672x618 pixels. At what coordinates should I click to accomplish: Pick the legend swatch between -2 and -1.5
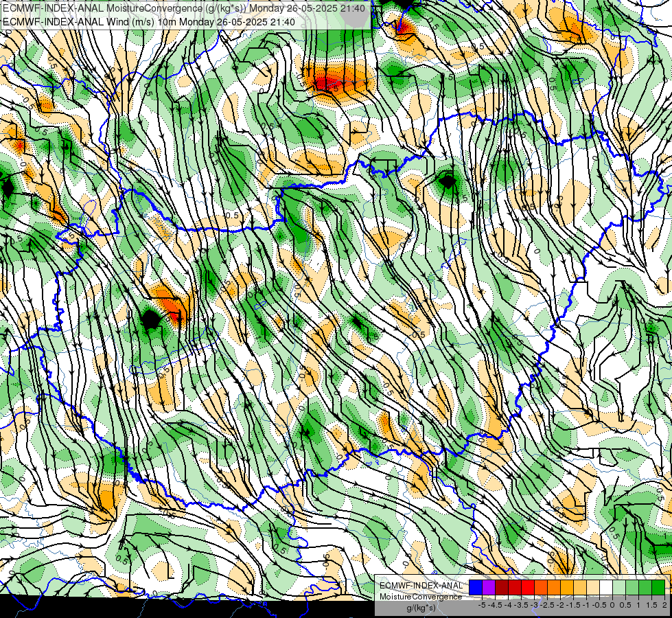coord(566,588)
